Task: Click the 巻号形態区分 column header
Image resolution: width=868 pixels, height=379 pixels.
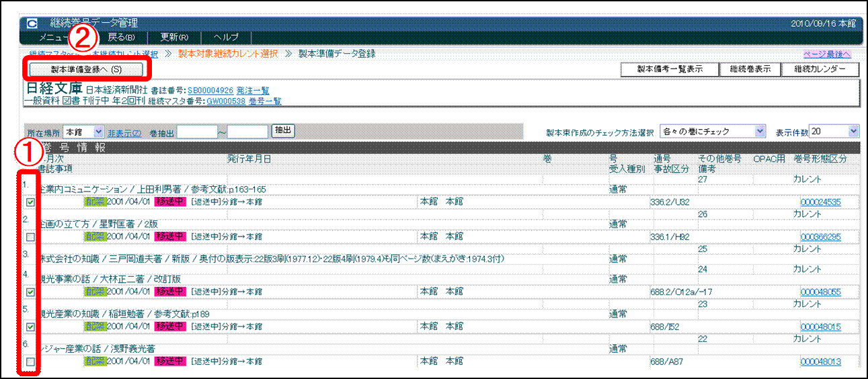Action: pyautogui.click(x=820, y=159)
